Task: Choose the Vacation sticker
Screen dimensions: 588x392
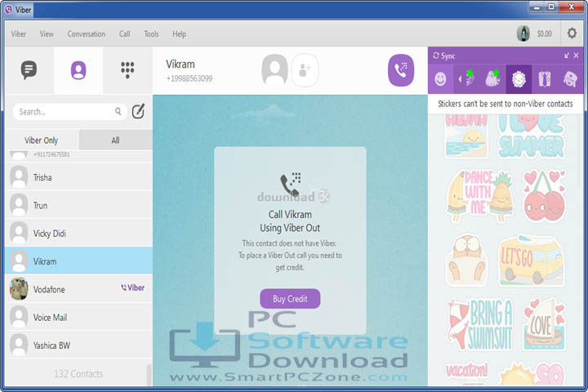Action: coord(466,372)
